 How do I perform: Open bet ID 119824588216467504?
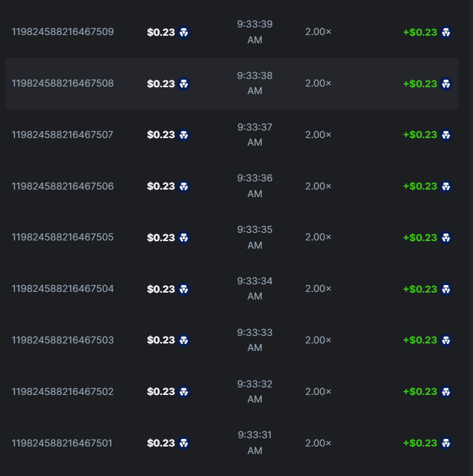tap(63, 289)
